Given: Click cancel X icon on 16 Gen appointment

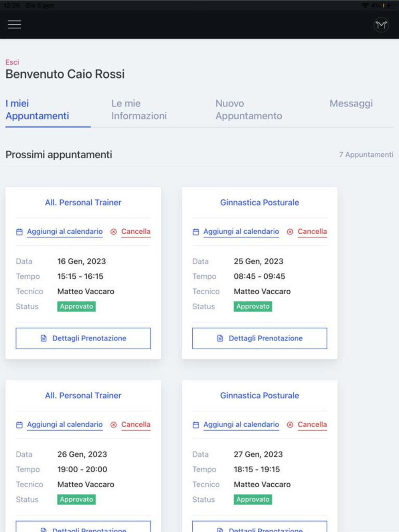Looking at the screenshot, I should tap(114, 232).
